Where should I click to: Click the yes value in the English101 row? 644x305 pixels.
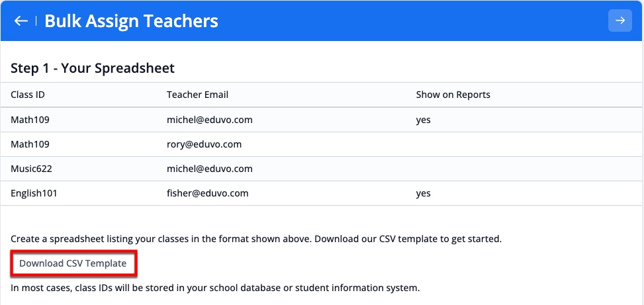pyautogui.click(x=423, y=193)
